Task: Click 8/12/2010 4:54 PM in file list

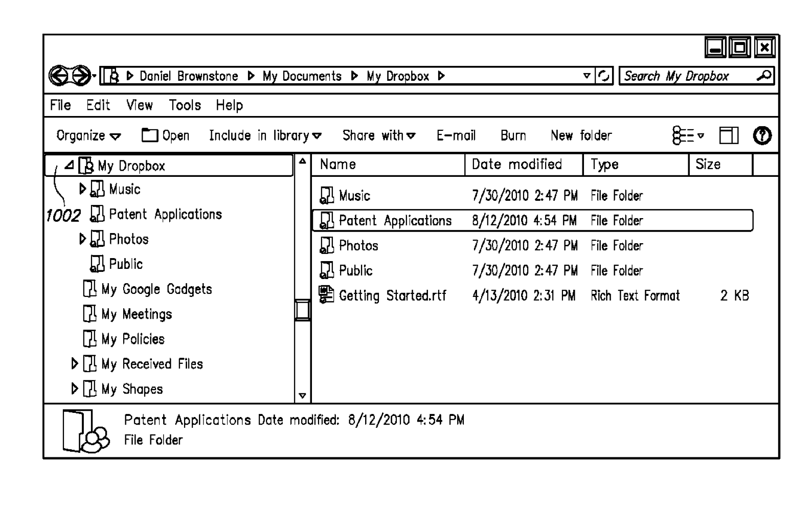Action: pyautogui.click(x=524, y=221)
